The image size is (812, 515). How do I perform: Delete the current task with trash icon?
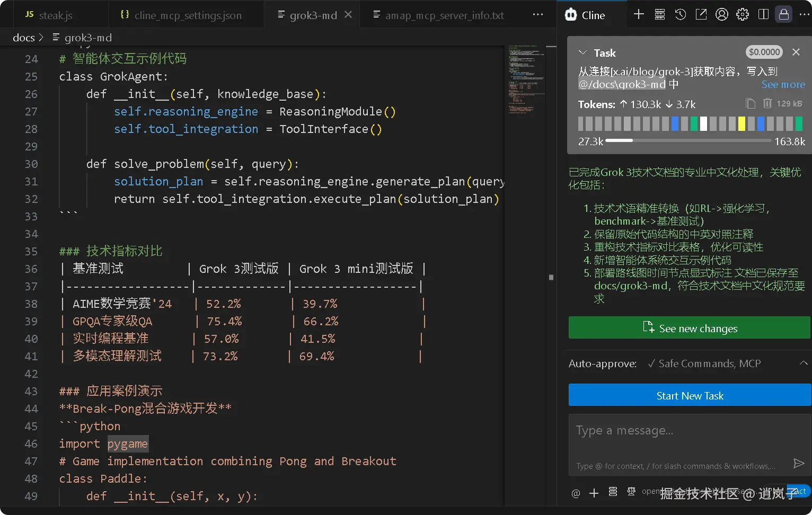click(767, 104)
